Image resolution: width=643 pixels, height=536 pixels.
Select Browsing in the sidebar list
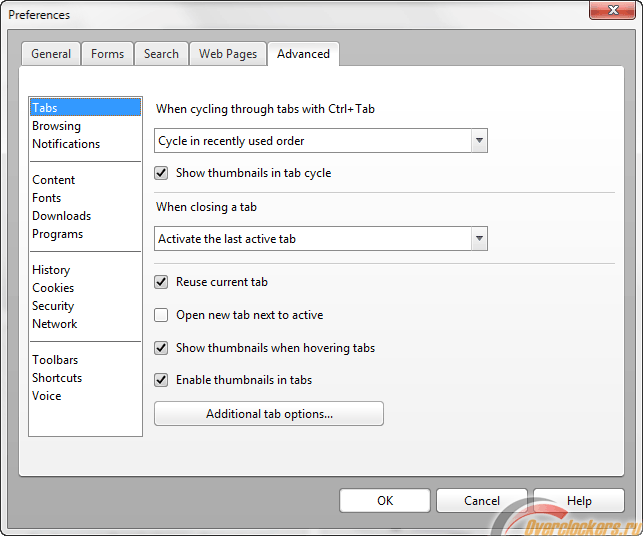click(x=85, y=126)
